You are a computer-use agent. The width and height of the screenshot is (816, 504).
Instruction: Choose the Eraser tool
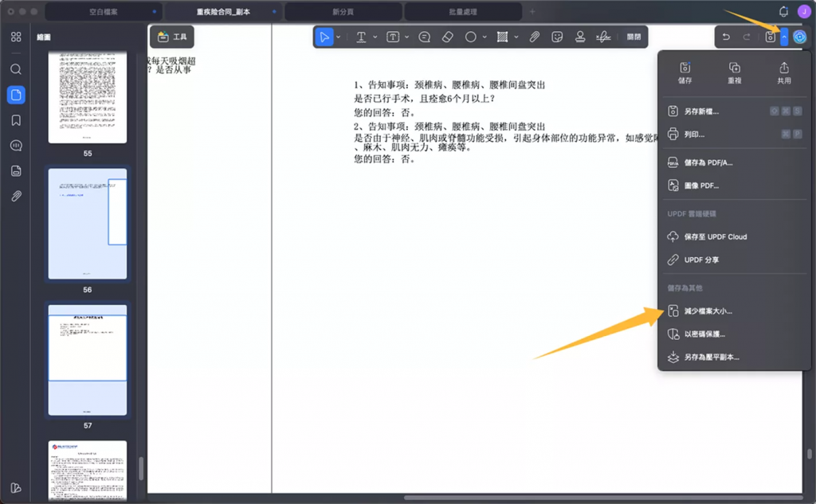446,37
